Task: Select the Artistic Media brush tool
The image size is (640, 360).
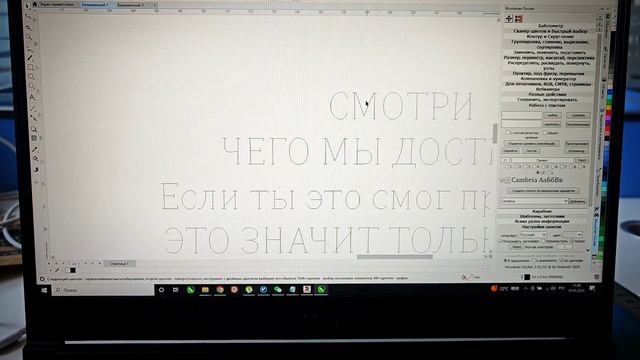Action: click(30, 57)
